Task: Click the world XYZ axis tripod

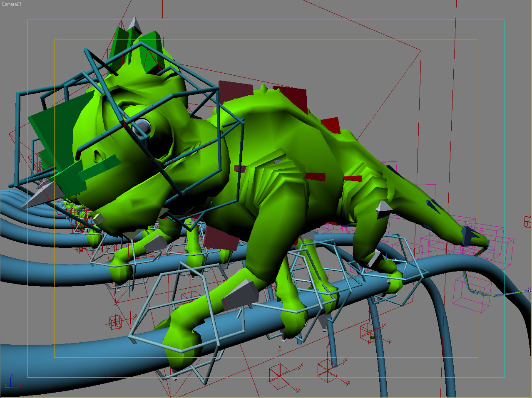Action: (x=11, y=382)
